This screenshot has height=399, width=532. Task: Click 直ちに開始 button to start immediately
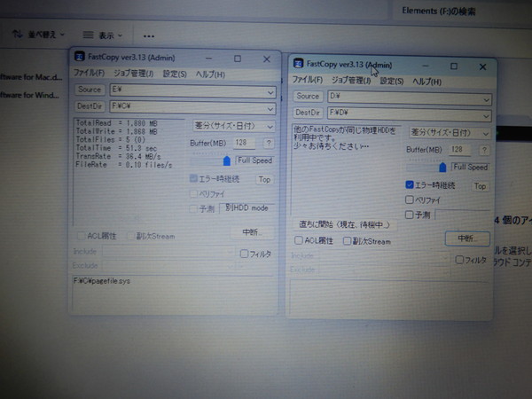click(x=344, y=226)
